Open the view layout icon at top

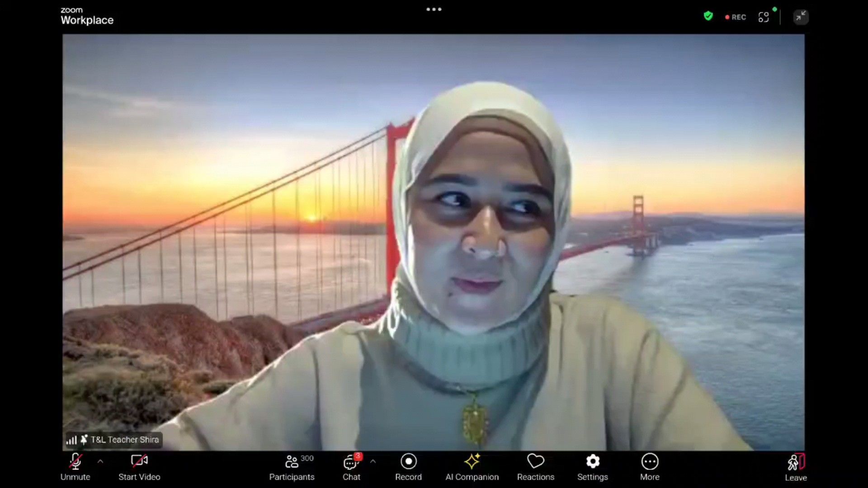pos(764,17)
